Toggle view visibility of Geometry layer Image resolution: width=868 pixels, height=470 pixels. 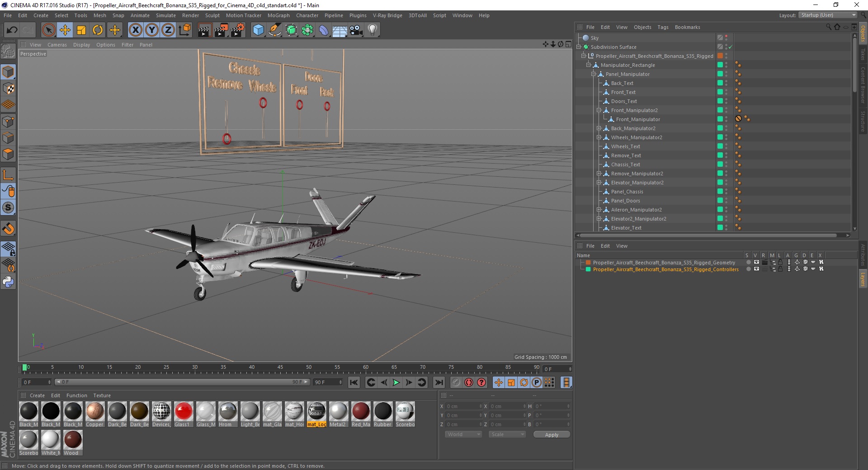click(x=756, y=262)
